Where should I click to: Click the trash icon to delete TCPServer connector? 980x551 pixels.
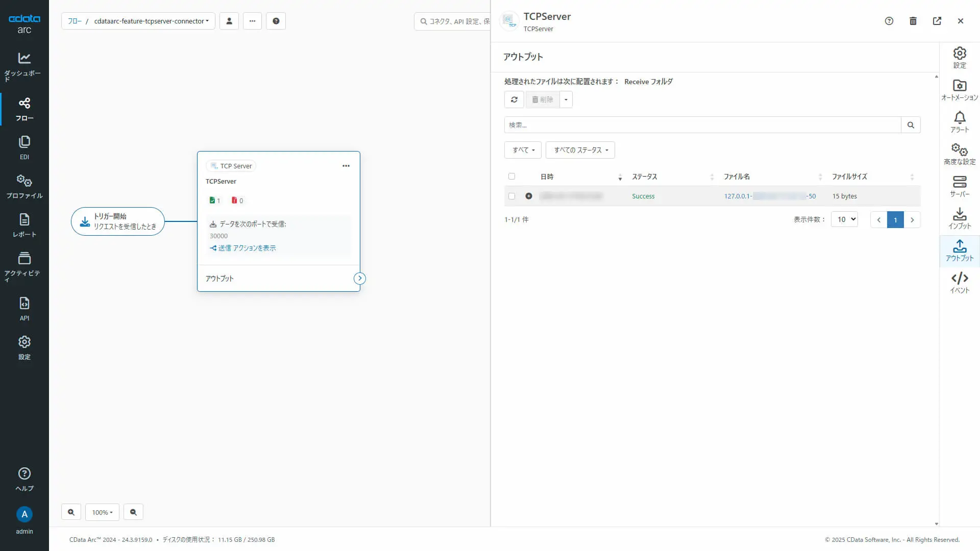(913, 21)
